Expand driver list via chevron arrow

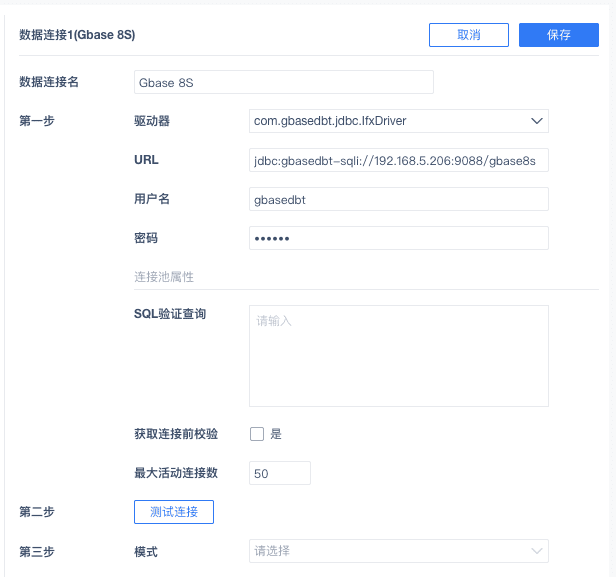[x=537, y=121]
